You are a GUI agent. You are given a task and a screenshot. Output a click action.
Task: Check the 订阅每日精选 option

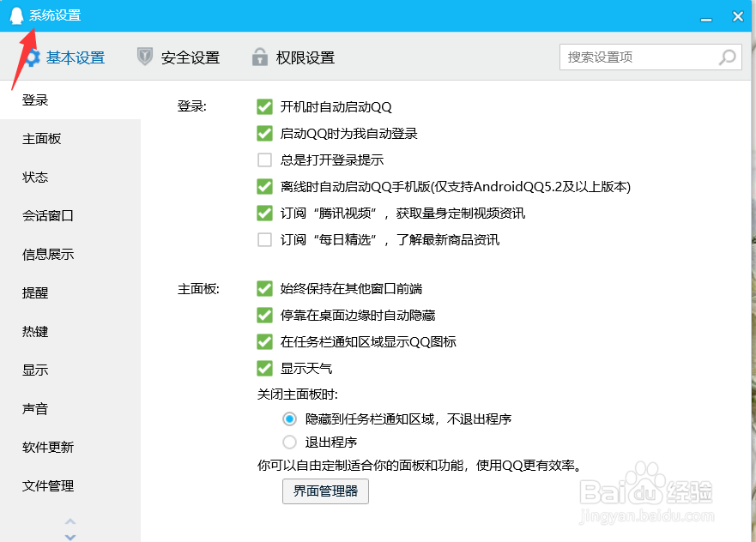pos(264,239)
